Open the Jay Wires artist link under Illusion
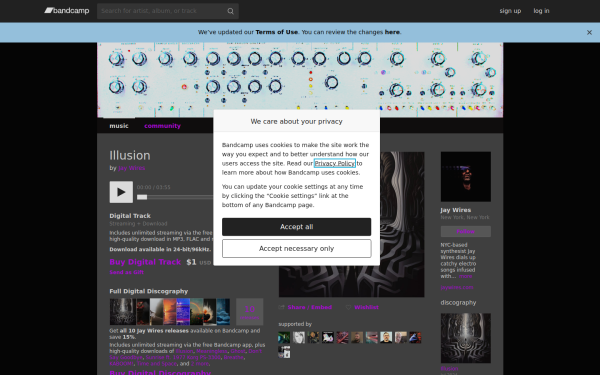 131,168
